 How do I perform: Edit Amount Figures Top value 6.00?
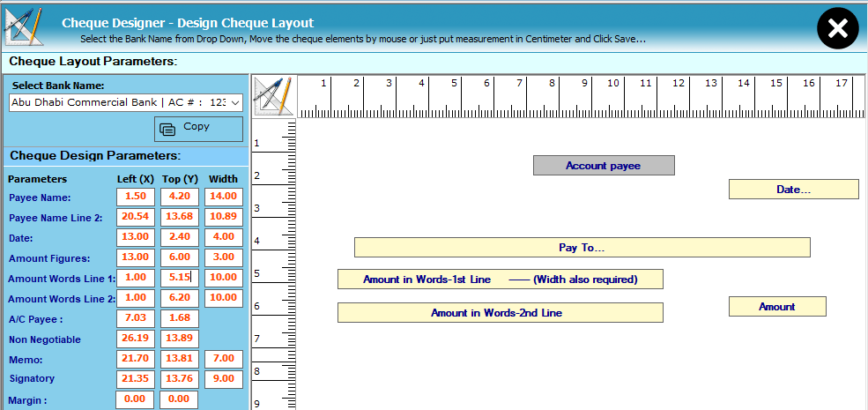click(180, 257)
